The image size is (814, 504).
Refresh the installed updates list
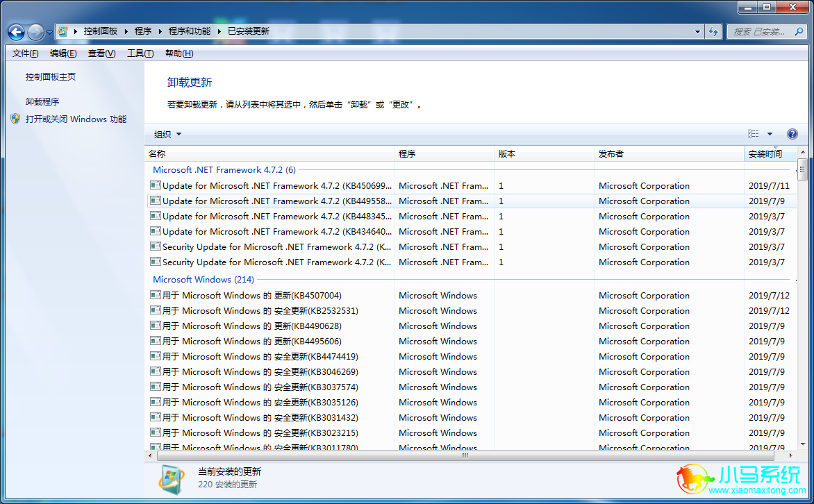point(713,32)
